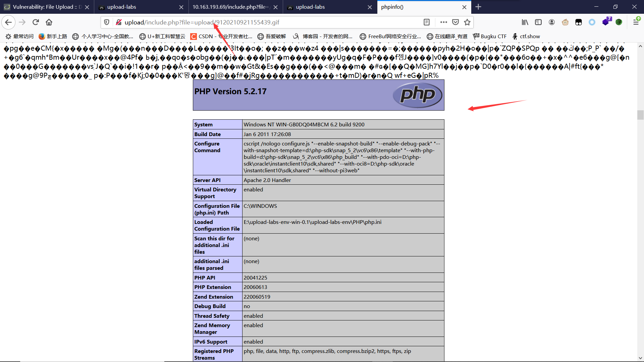Click PHP API value 20041225
Viewport: 644px width, 362px height.
coord(343,278)
